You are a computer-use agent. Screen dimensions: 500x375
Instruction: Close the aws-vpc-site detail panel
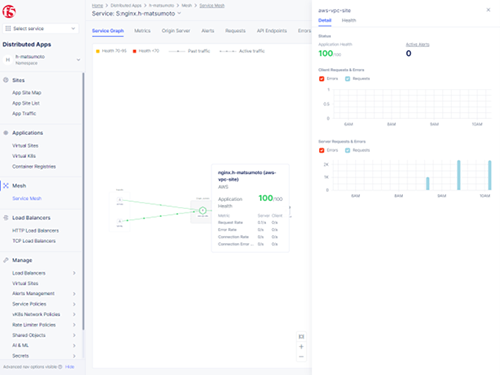pyautogui.click(x=488, y=10)
